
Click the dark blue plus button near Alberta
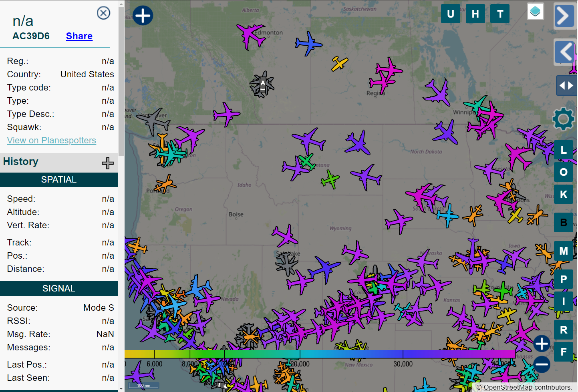click(x=143, y=16)
